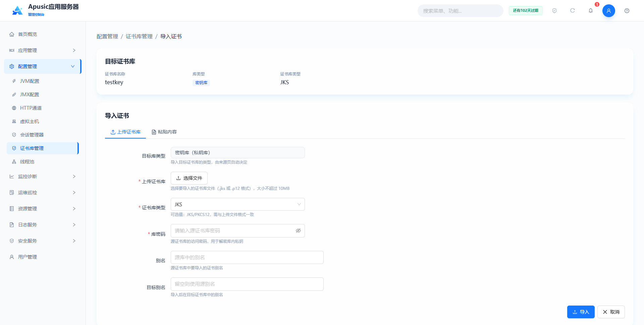Focus the 别名 input field
This screenshot has height=325, width=644.
click(247, 258)
